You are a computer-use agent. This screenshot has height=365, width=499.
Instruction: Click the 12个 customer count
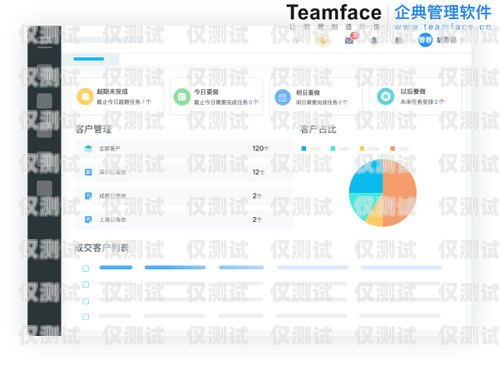tap(258, 172)
